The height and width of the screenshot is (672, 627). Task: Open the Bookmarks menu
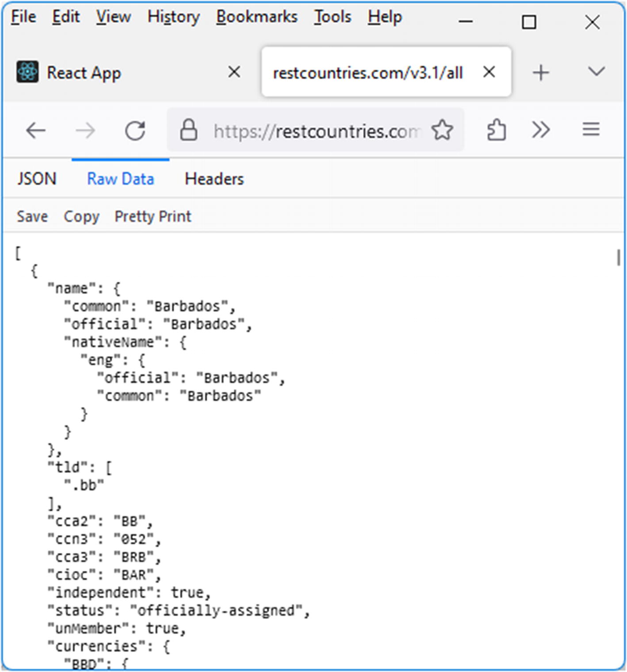pos(256,17)
